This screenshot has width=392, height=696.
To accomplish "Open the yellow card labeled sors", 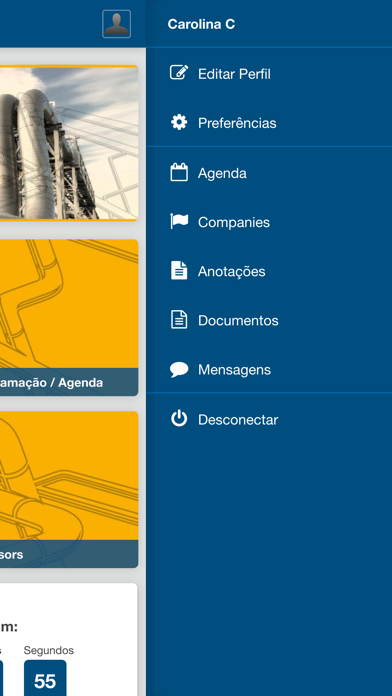I will point(69,489).
